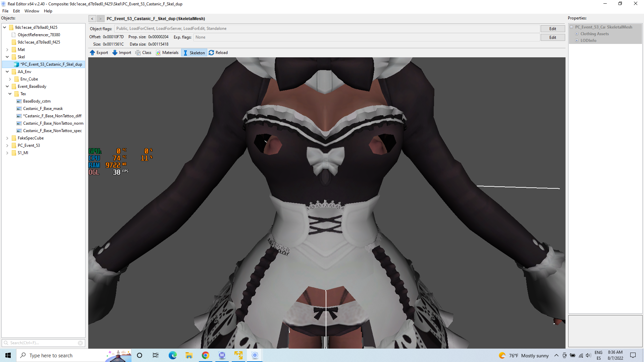Click Edit button for Exp. flags

coord(552,38)
